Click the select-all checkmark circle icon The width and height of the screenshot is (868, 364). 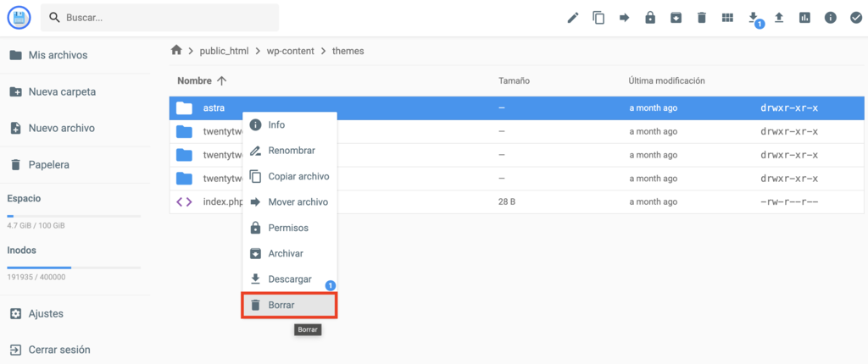tap(856, 18)
